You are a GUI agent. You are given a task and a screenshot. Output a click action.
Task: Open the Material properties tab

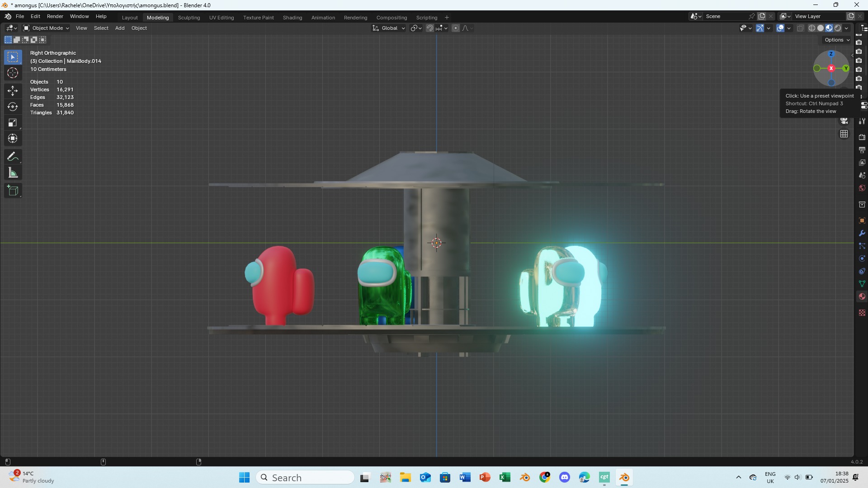(862, 296)
